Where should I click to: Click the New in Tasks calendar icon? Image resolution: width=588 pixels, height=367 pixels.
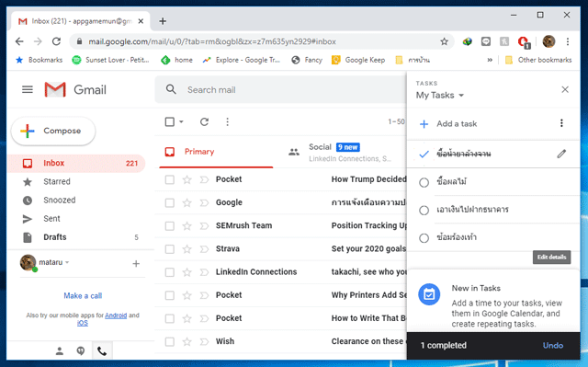pos(429,294)
